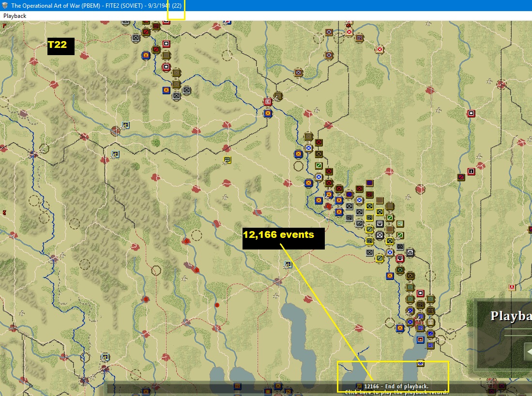
Task: Select the air unit below the 12,166 events label
Action: click(x=288, y=264)
